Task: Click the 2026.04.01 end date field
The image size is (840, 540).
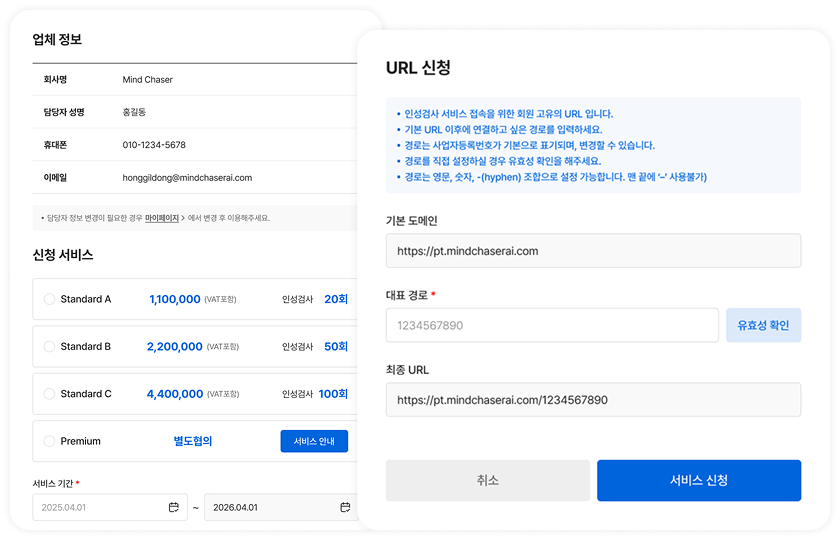Action: (x=270, y=507)
